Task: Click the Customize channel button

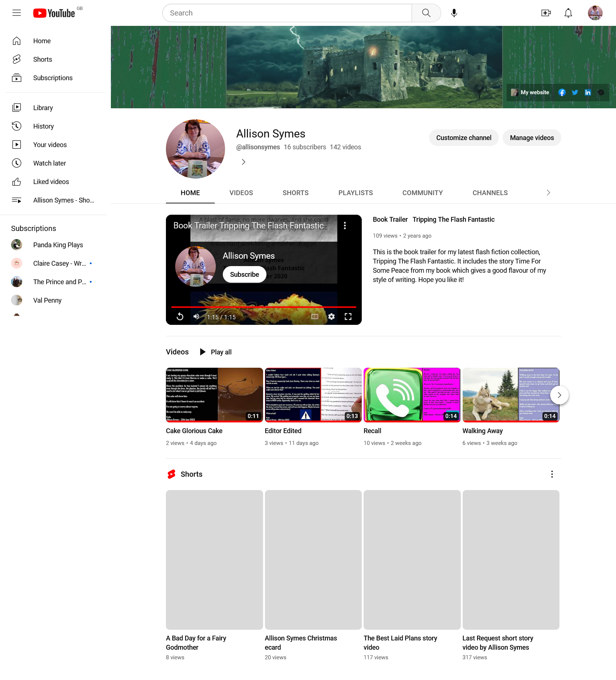Action: [463, 138]
